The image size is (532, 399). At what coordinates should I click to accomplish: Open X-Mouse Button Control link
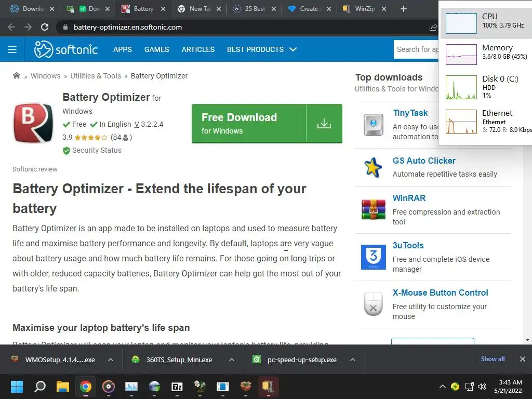441,293
